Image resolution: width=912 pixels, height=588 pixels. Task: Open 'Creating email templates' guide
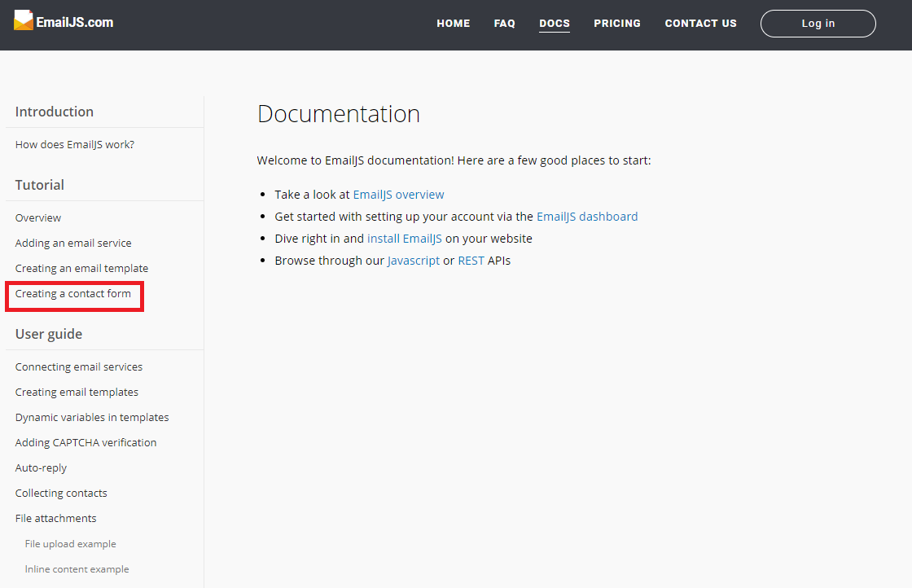(x=77, y=392)
